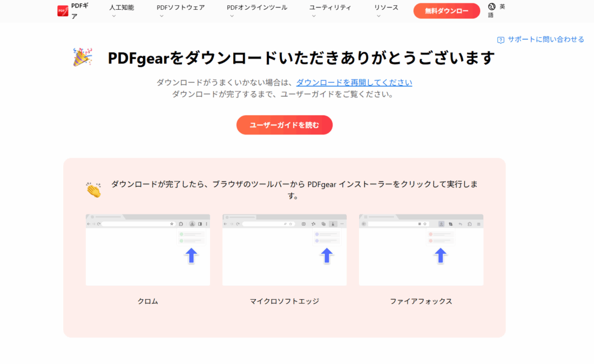The image size is (594, 364).
Task: Click the support question mark icon
Action: (x=501, y=40)
